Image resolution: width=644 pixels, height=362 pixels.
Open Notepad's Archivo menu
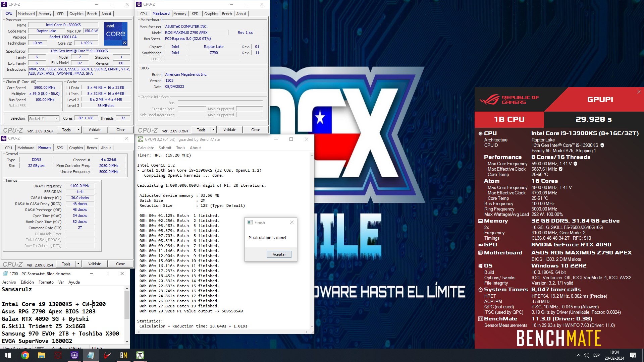coord(9,282)
